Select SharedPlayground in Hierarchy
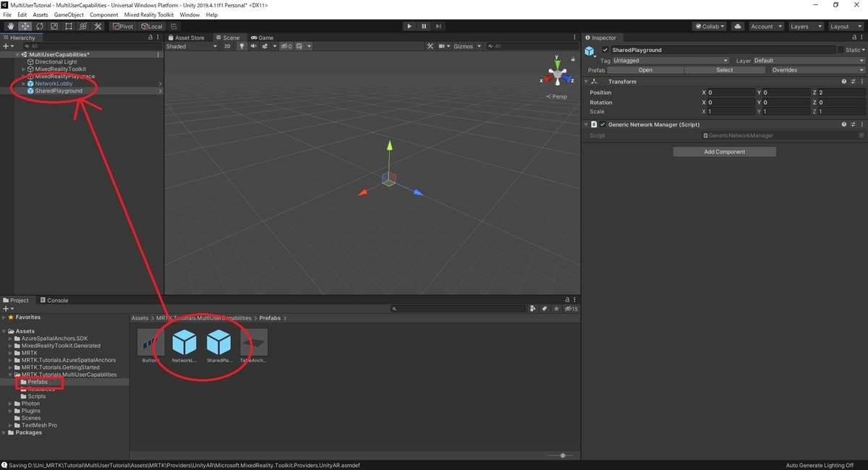This screenshot has width=868, height=470. tap(59, 91)
